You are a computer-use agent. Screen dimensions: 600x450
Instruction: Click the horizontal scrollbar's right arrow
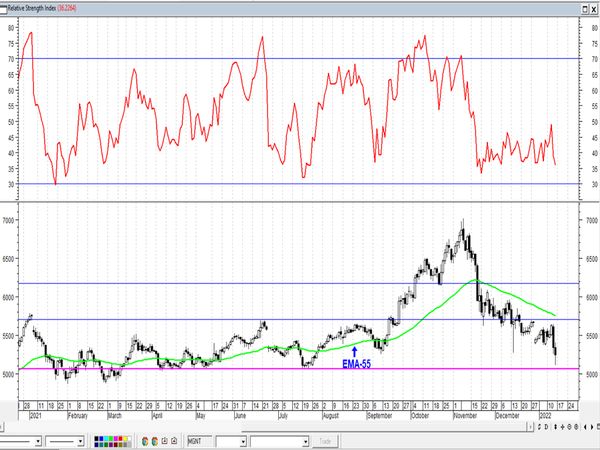point(530,427)
